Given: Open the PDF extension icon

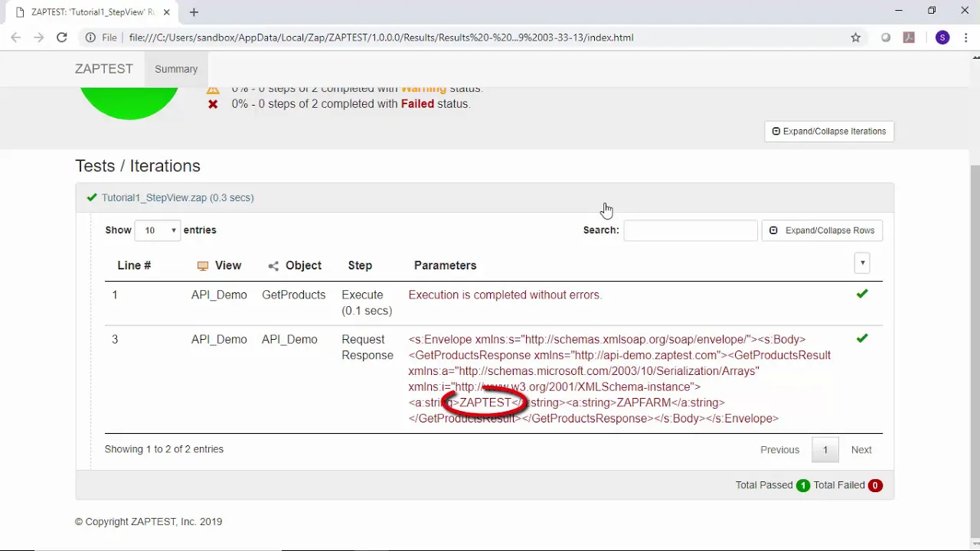Looking at the screenshot, I should (909, 37).
